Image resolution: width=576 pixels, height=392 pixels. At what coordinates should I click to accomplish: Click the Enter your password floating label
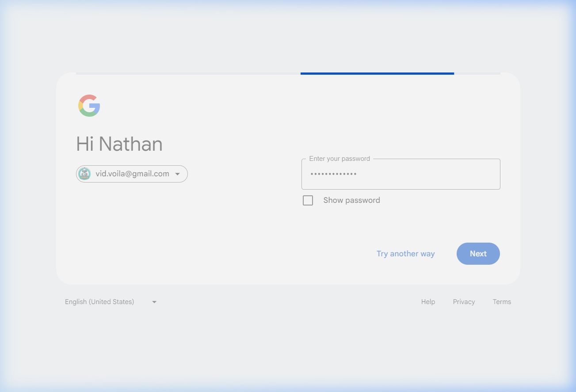click(339, 159)
